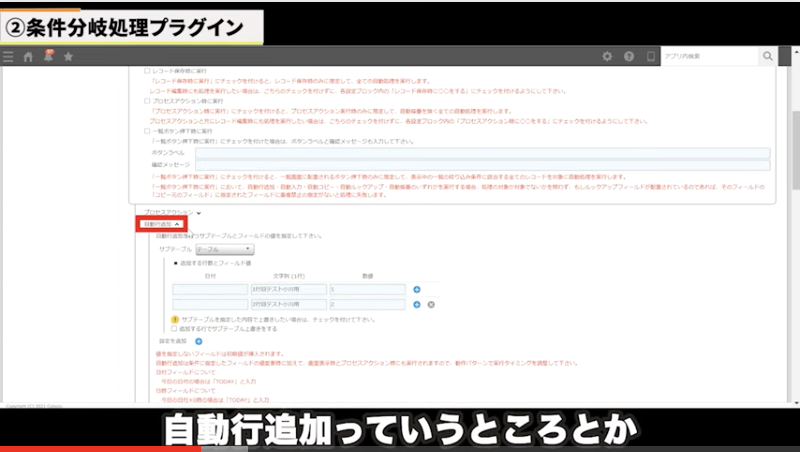Add a row with the first blue plus
The width and height of the screenshot is (800, 452).
[416, 290]
